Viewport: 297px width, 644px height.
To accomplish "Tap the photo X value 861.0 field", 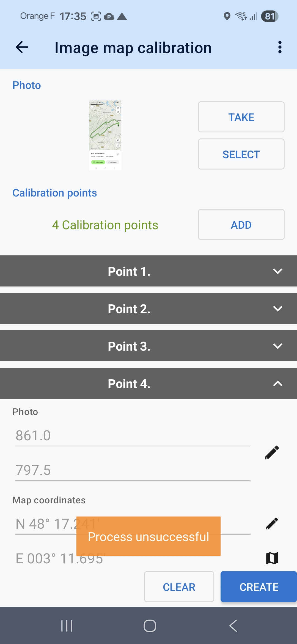I will (x=133, y=436).
